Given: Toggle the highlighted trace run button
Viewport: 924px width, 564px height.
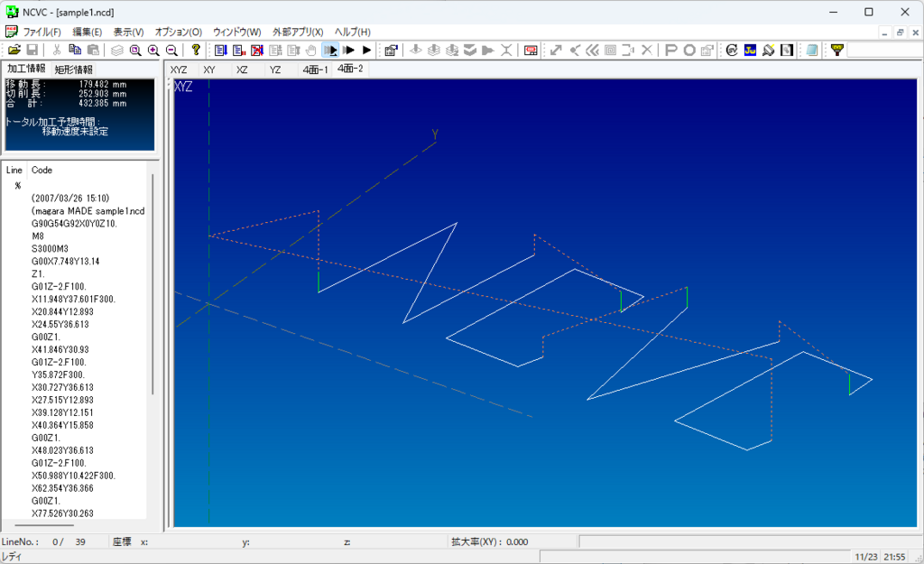Looking at the screenshot, I should [331, 51].
